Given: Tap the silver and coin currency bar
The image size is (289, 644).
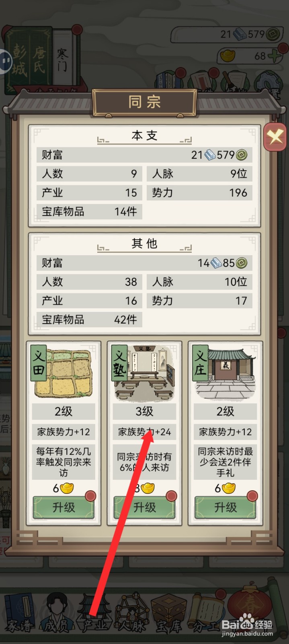Looking at the screenshot, I should click(226, 34).
